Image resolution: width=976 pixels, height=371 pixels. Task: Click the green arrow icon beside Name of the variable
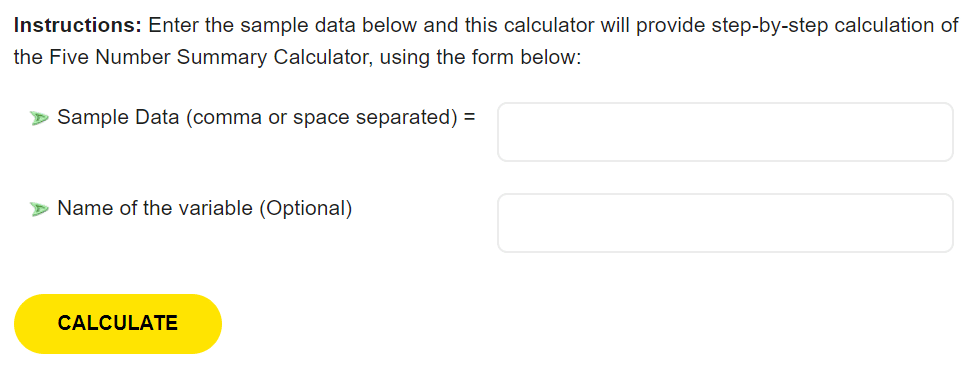(40, 210)
